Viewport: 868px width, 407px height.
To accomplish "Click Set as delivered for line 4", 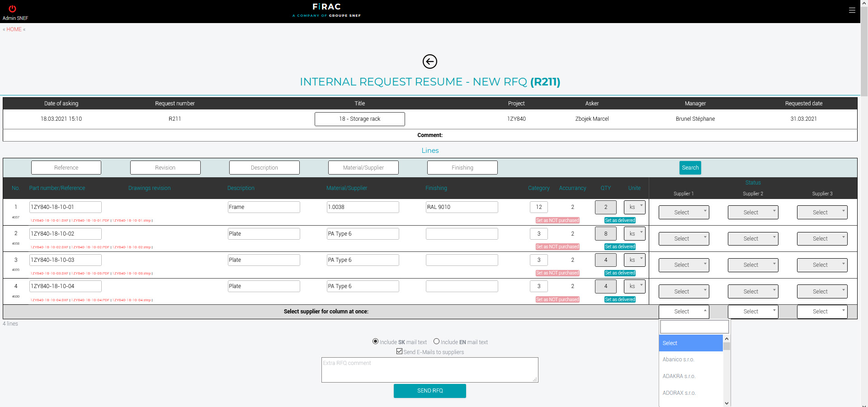I will pos(620,299).
